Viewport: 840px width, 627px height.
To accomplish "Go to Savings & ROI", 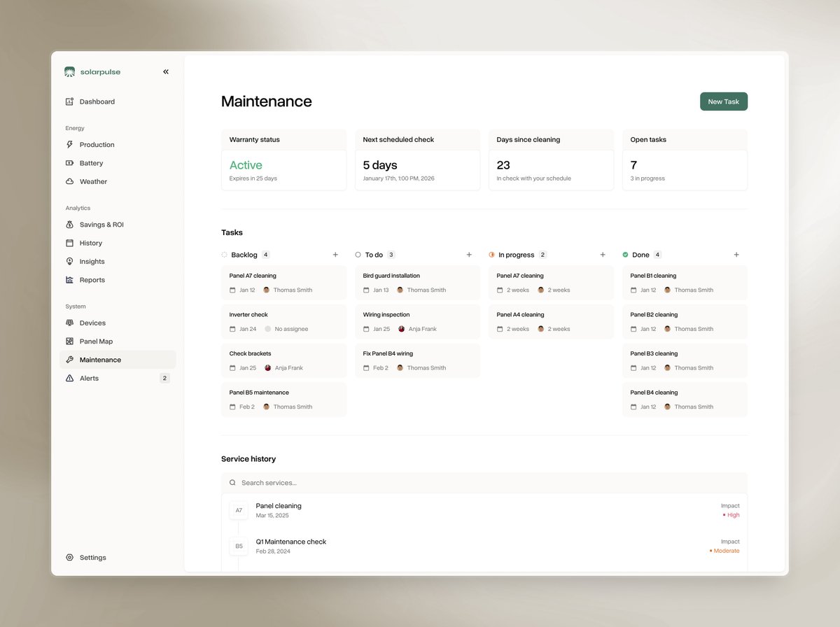I will (x=118, y=225).
